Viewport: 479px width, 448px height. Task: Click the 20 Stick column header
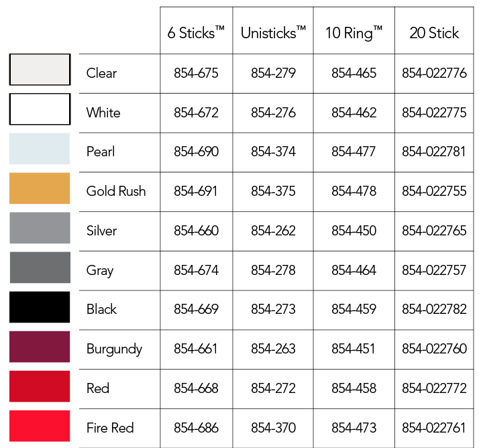[434, 32]
